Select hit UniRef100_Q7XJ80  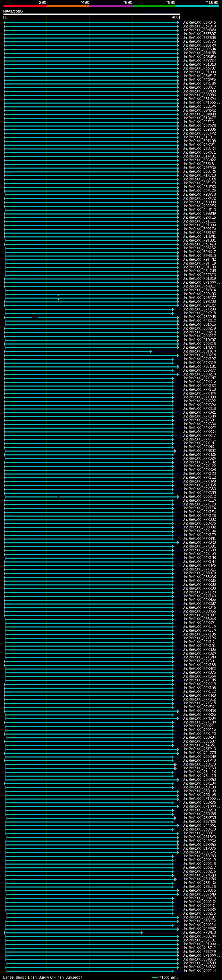click(x=199, y=84)
